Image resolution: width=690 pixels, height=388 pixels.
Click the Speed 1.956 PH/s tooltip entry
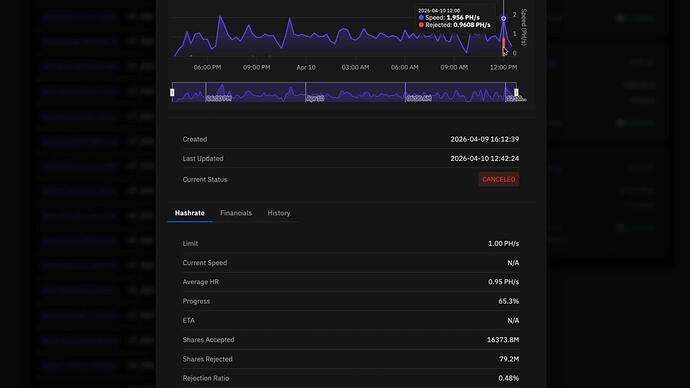tap(449, 18)
